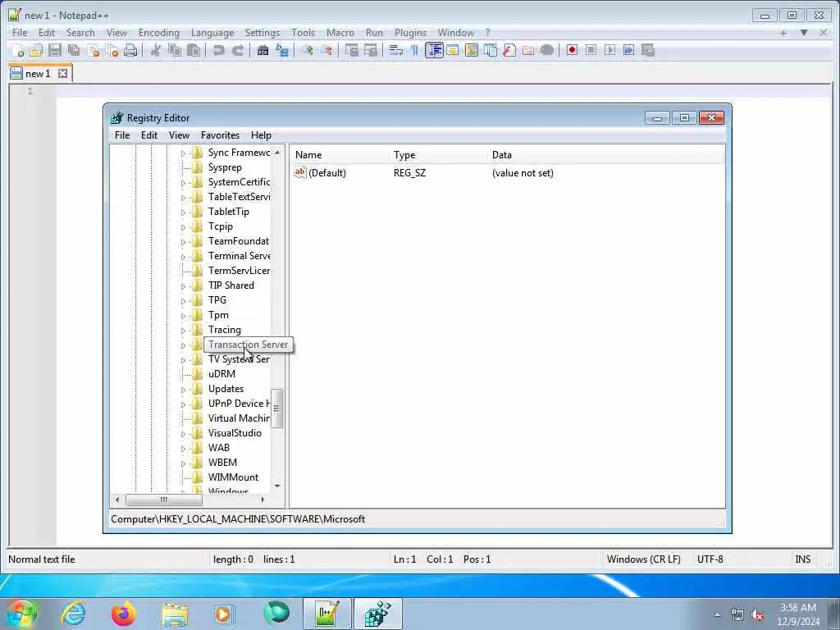The height and width of the screenshot is (630, 840).
Task: Click the Save All toolbar icon
Action: [74, 50]
